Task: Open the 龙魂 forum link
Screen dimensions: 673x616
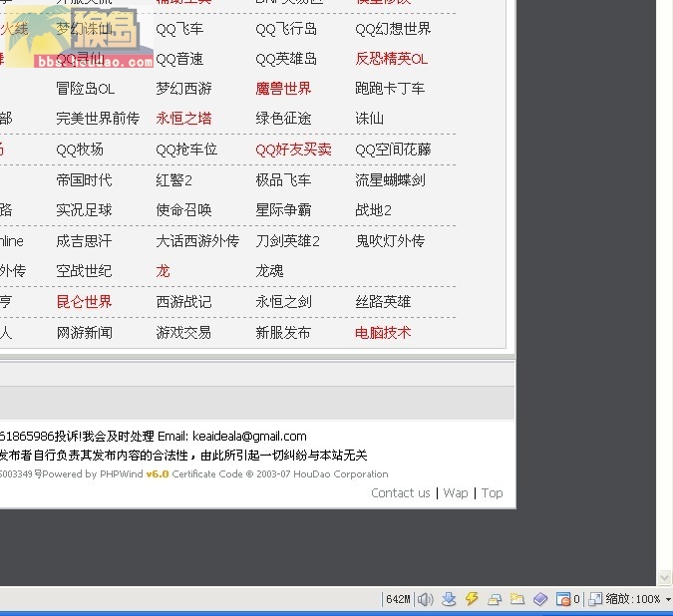Action: tap(269, 271)
